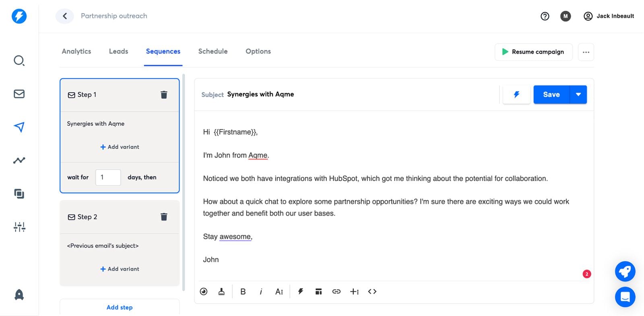The image size is (644, 316).
Task: Click the wait for days input field
Action: click(108, 177)
